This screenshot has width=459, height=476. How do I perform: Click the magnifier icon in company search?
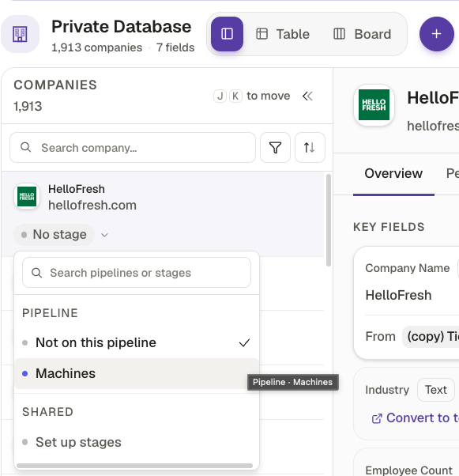(x=26, y=148)
